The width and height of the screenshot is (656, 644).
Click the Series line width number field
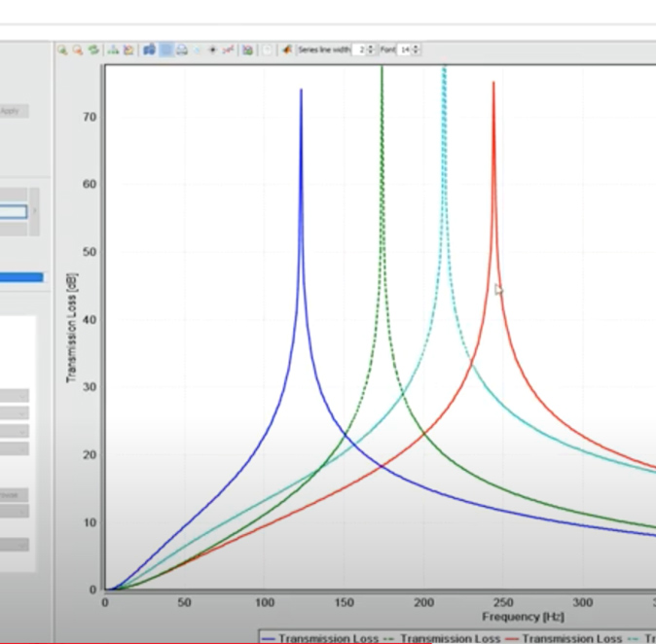point(361,50)
